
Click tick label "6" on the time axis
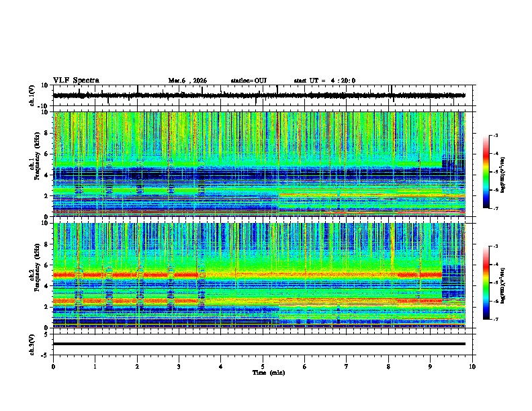305,367
